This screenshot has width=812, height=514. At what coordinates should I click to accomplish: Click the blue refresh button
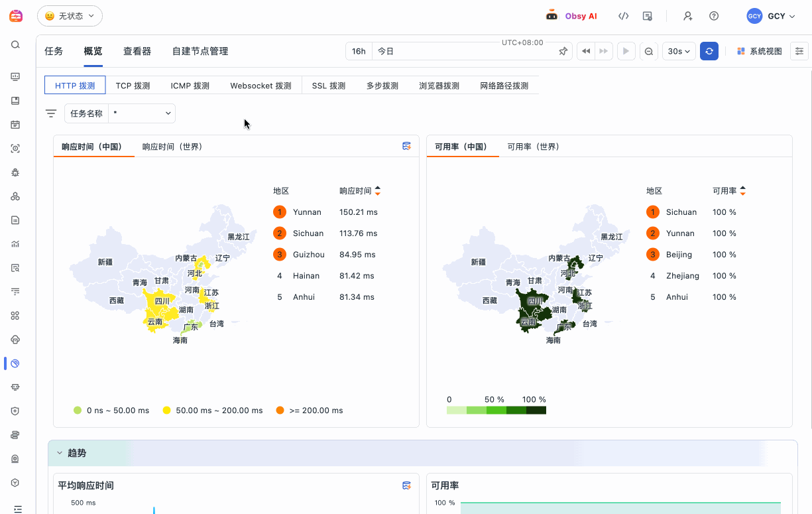(x=709, y=51)
